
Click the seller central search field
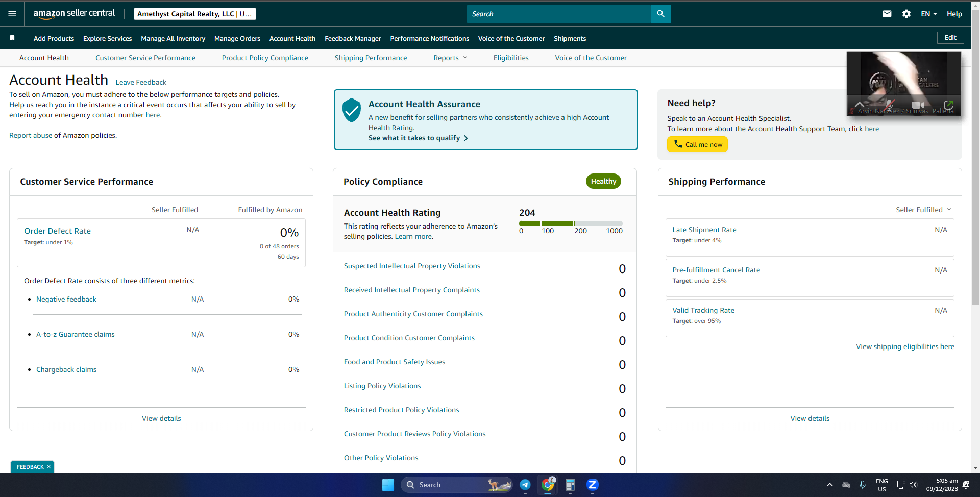pyautogui.click(x=559, y=14)
